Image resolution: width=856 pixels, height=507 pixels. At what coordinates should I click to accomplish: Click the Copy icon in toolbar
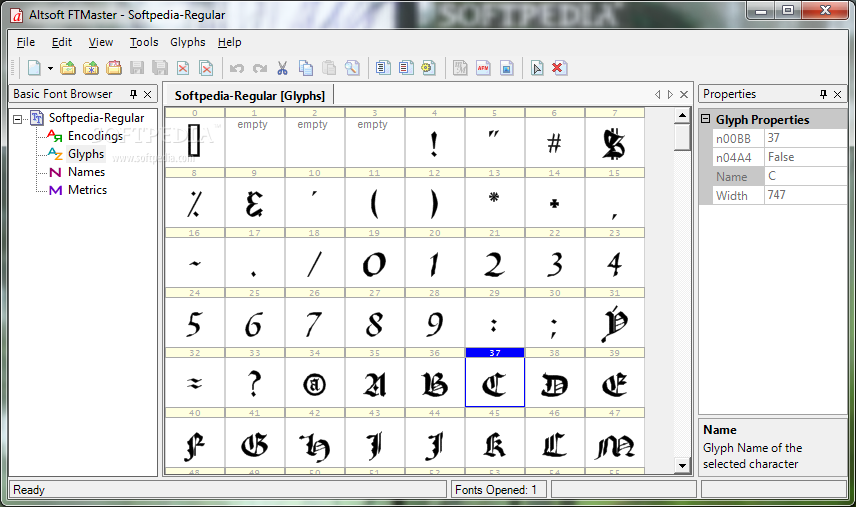tap(306, 68)
